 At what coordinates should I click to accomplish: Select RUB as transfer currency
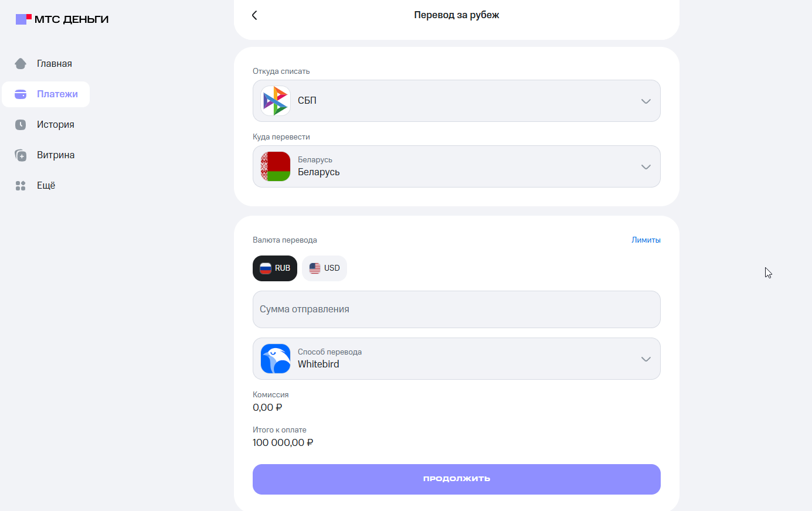coord(275,268)
